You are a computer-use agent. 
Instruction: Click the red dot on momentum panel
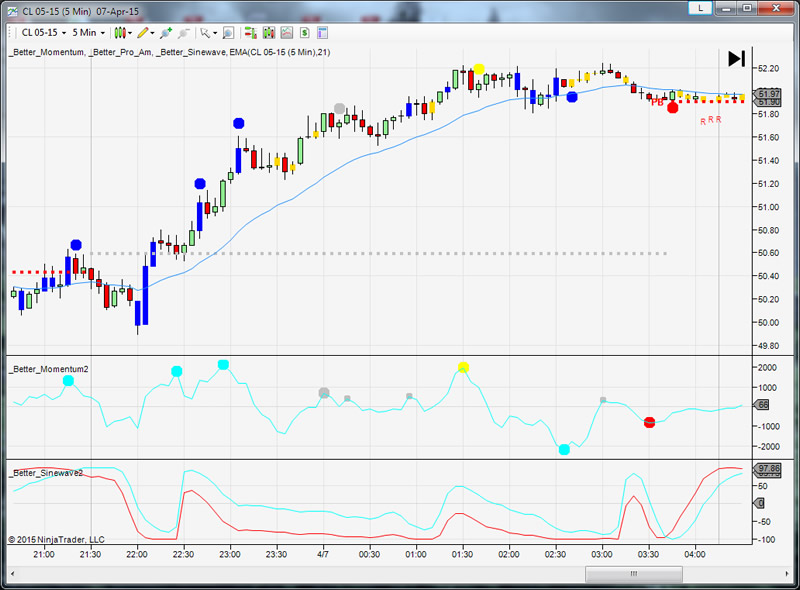tap(649, 422)
